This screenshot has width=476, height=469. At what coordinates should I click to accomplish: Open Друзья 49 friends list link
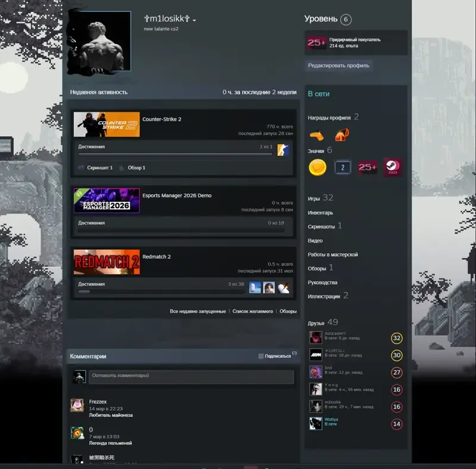(322, 323)
